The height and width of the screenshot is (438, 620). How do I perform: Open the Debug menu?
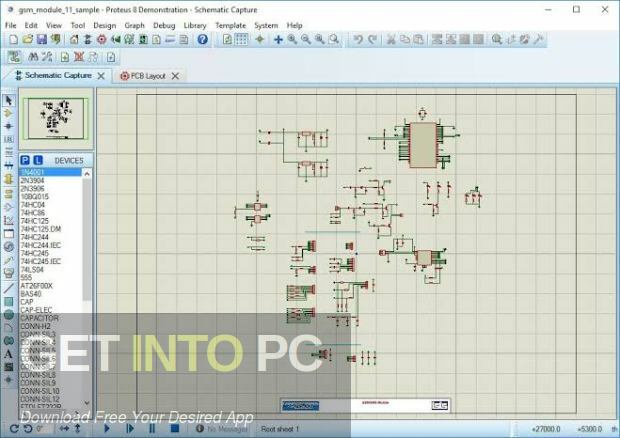[x=164, y=25]
